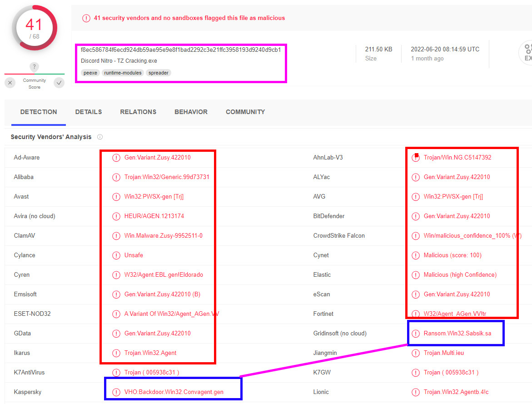The height and width of the screenshot is (404, 532).
Task: Click alert icon for Cyren detection
Action: tap(116, 274)
